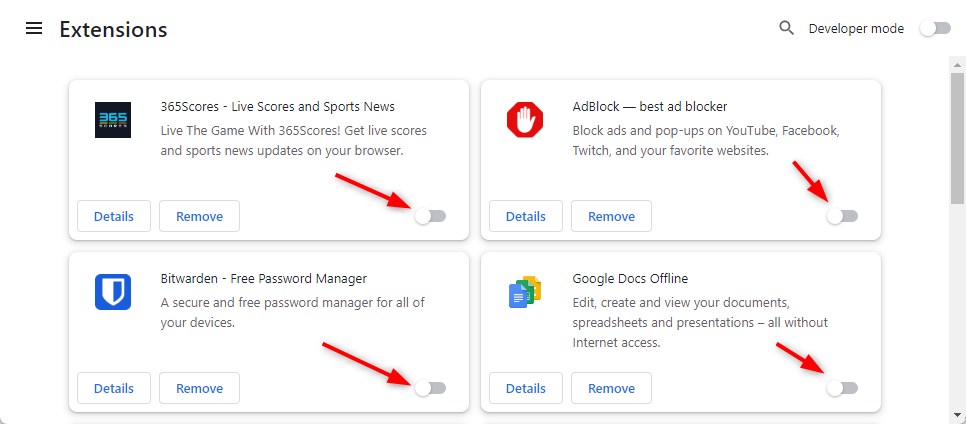
Task: Click the Google Docs Offline icon
Action: pyautogui.click(x=525, y=292)
